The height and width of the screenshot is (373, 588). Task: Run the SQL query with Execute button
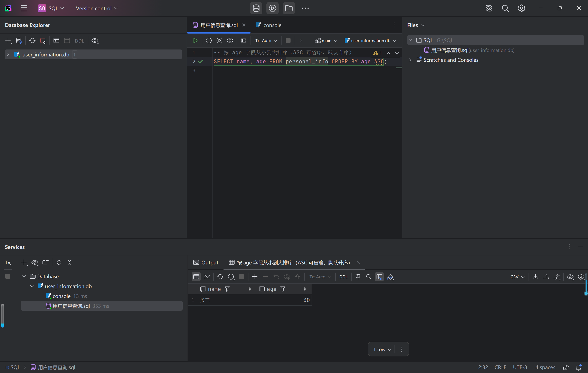tap(195, 40)
